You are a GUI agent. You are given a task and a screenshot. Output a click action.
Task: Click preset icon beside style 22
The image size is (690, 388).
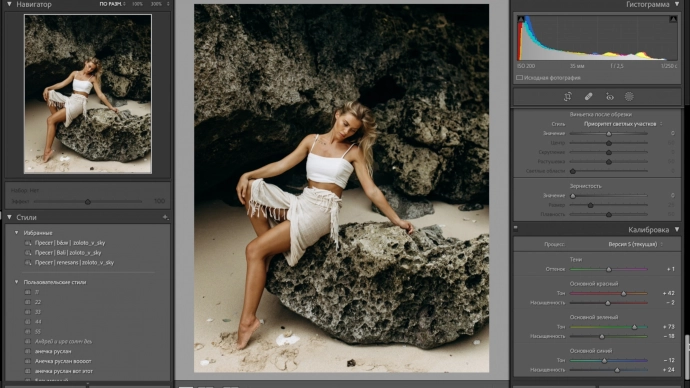tap(28, 302)
